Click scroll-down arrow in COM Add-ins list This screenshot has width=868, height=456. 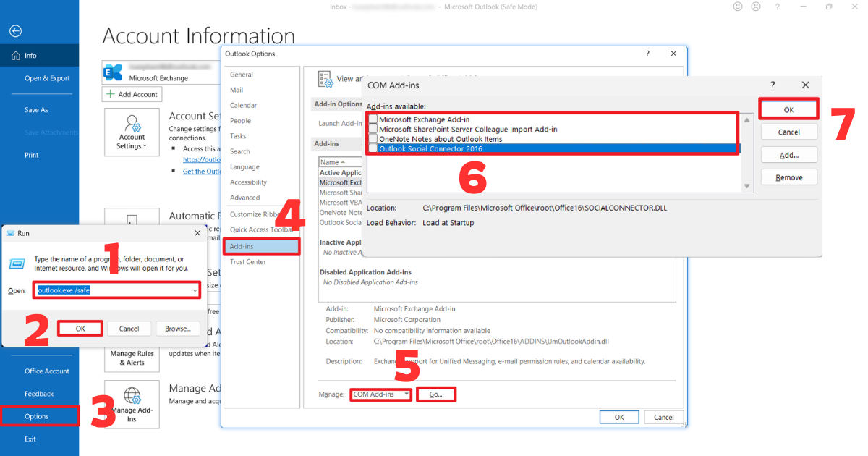pos(747,186)
